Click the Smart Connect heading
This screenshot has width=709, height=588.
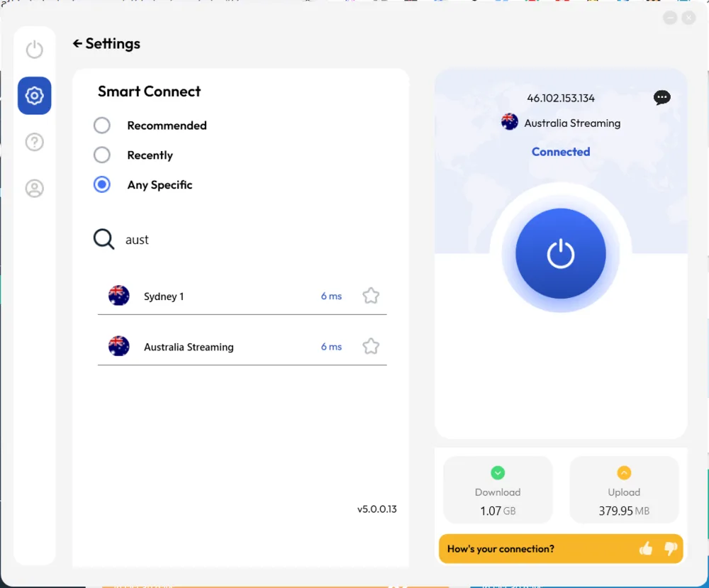[149, 91]
